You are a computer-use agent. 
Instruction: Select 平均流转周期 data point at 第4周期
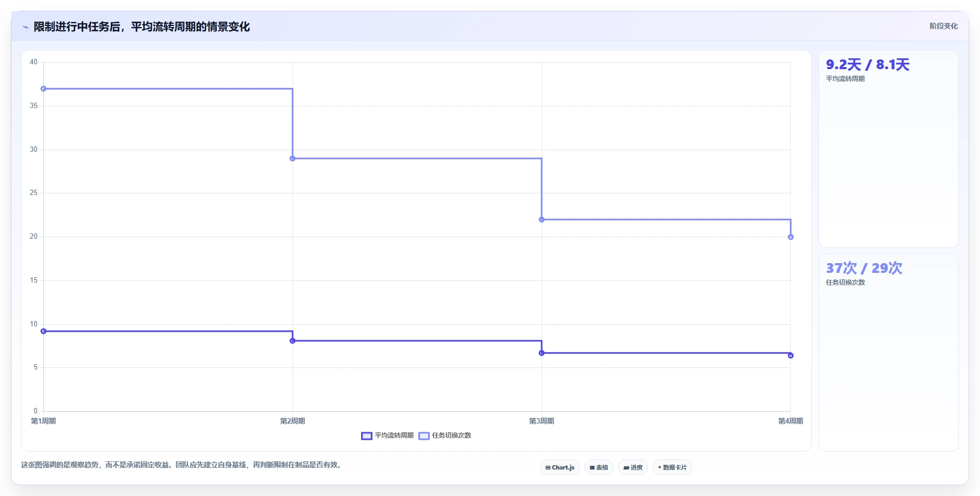point(790,356)
